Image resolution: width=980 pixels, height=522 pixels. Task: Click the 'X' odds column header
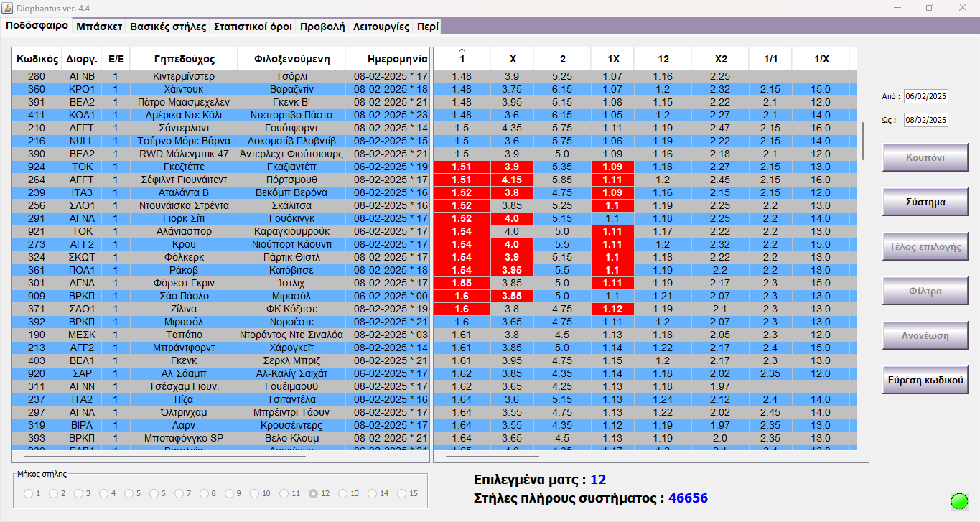pyautogui.click(x=512, y=59)
